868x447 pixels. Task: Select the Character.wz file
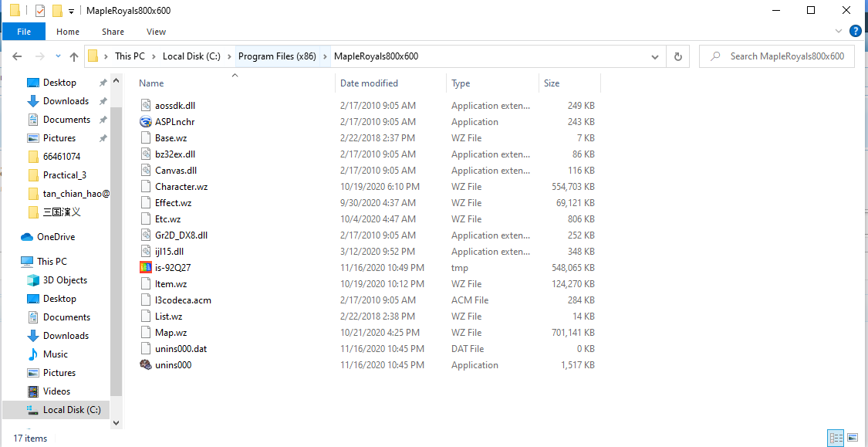point(181,187)
